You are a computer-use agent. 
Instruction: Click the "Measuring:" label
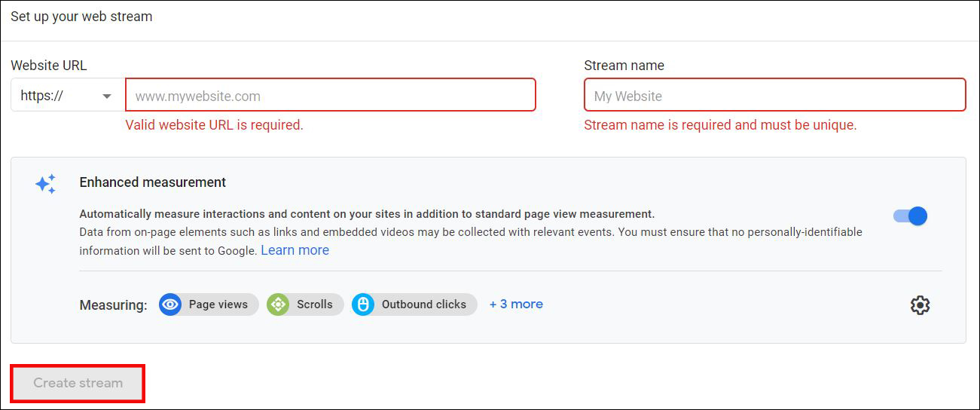point(113,305)
